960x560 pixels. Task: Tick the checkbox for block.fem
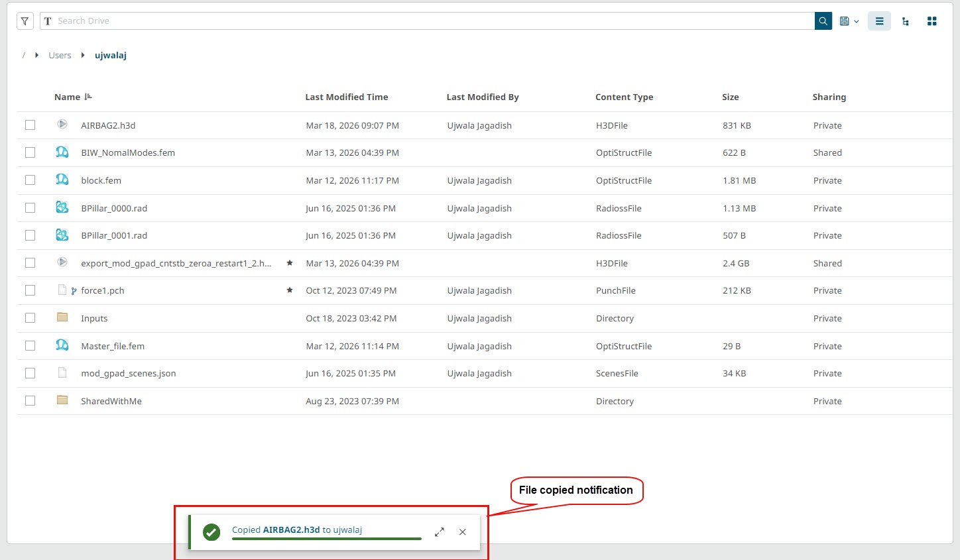(30, 180)
